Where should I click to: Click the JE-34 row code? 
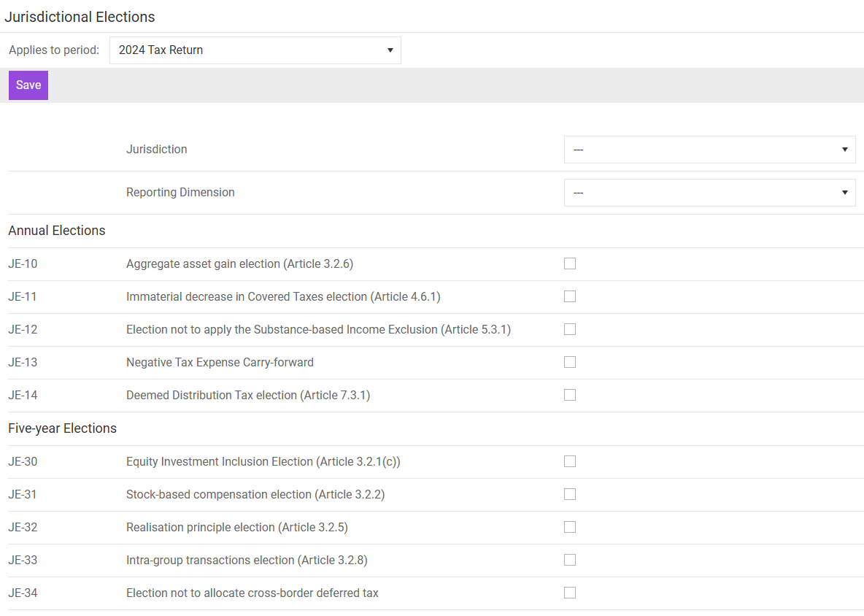coord(23,593)
